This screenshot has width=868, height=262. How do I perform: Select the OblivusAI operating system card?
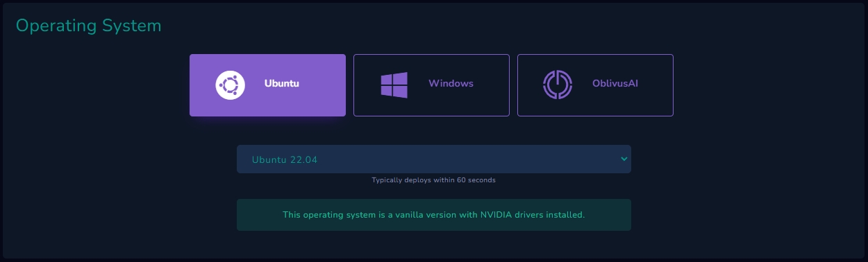[595, 85]
